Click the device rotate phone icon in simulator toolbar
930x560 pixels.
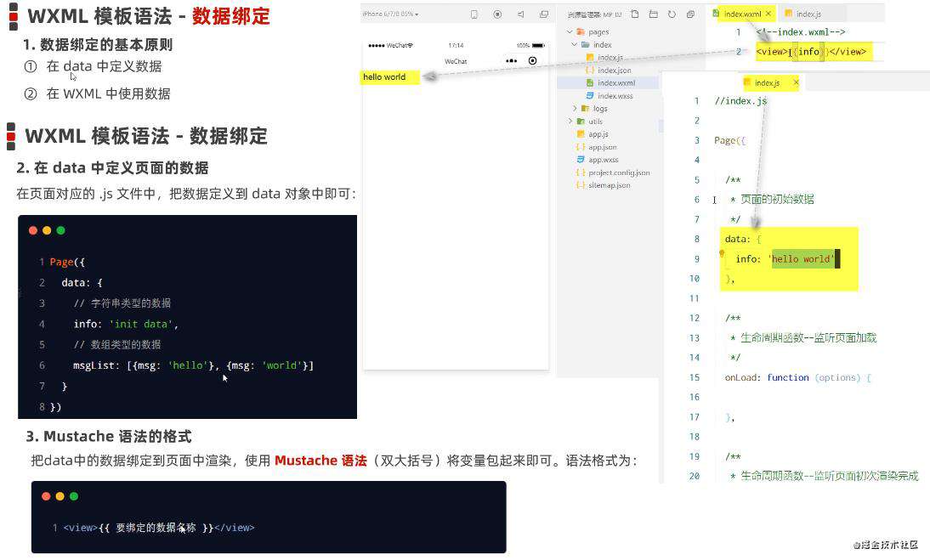pyautogui.click(x=474, y=14)
